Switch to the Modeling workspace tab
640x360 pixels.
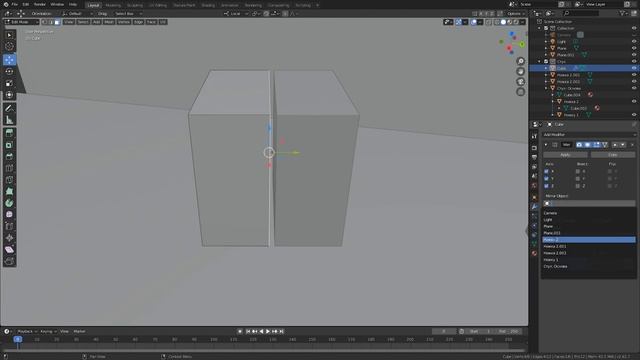pos(113,5)
